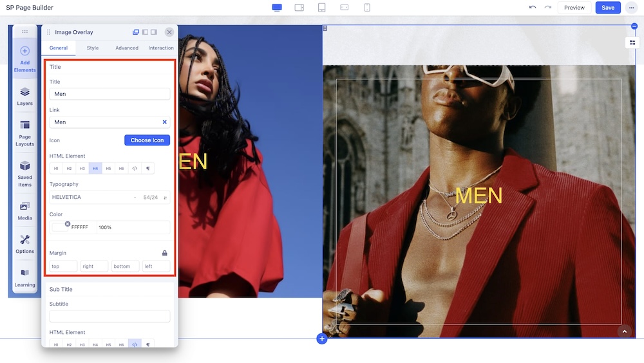The image size is (644, 363).
Task: Undo the last change
Action: 532,8
